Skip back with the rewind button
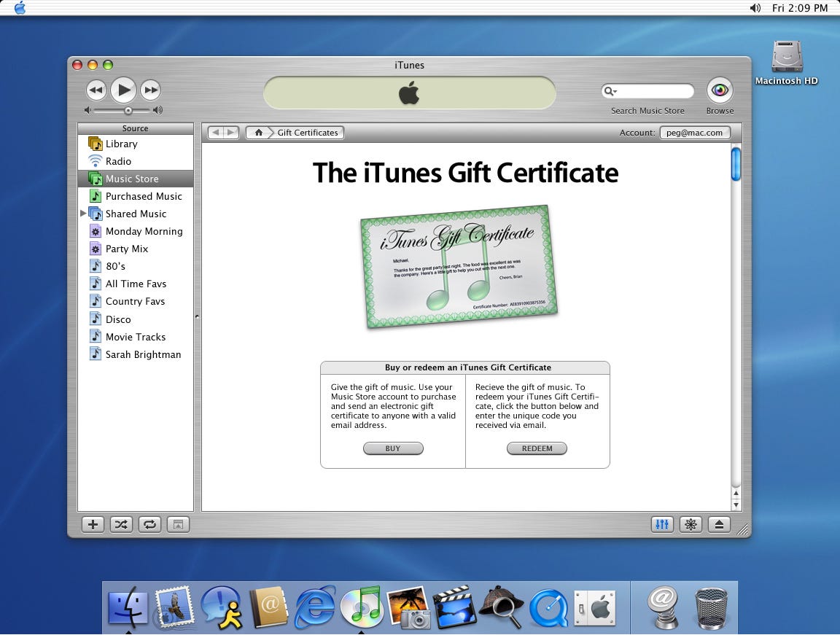 click(x=96, y=90)
